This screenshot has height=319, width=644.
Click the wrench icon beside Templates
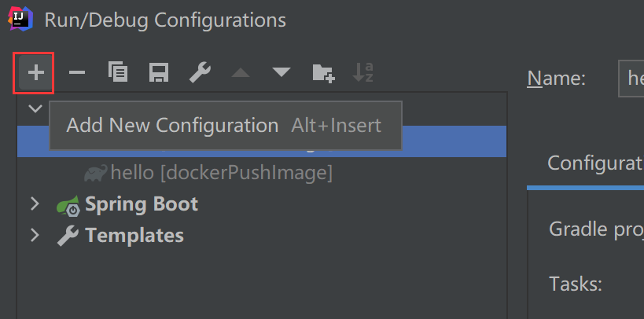68,235
